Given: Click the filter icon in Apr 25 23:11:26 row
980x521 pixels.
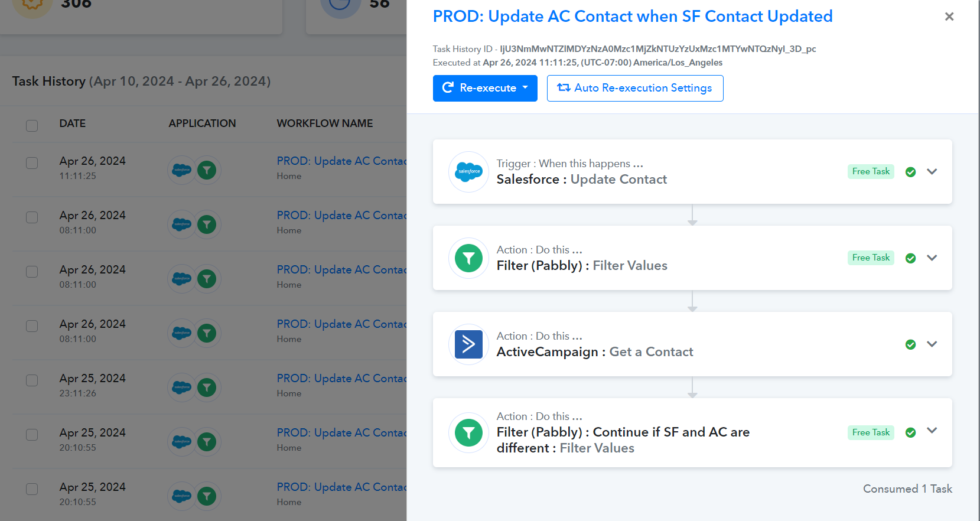Looking at the screenshot, I should coord(207,388).
